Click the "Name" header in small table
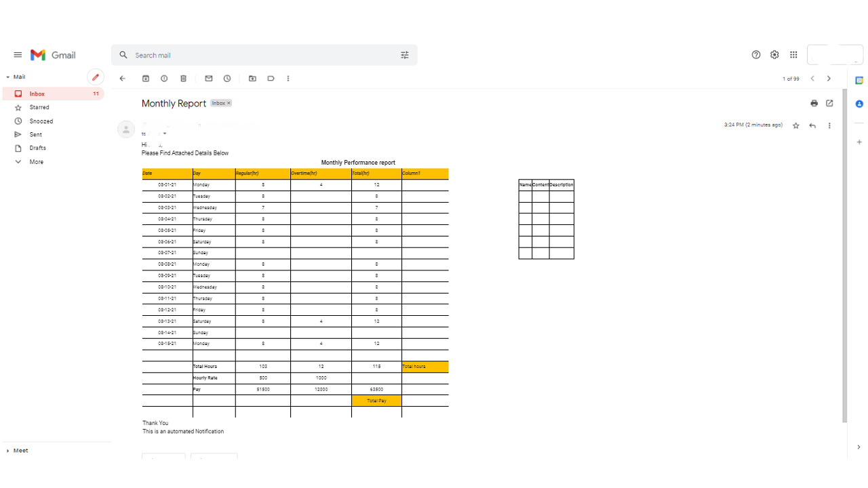This screenshot has height=488, width=868. (x=526, y=184)
